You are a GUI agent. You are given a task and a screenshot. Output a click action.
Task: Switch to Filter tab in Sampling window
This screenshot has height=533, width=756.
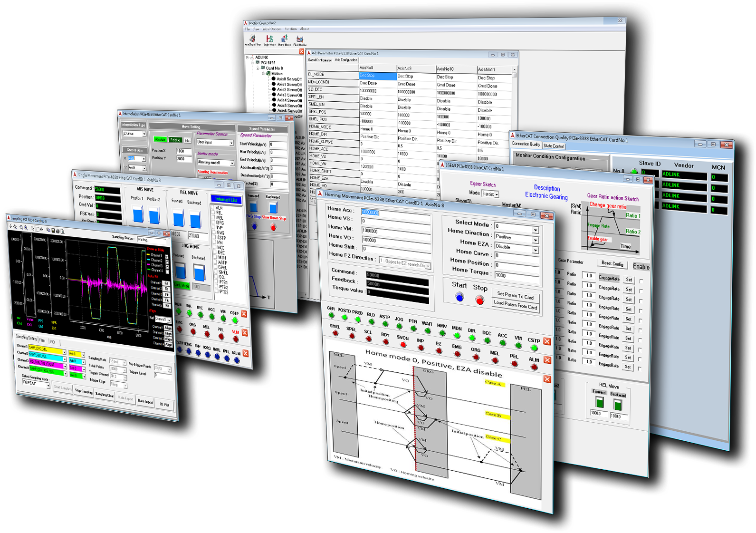[x=42, y=340]
